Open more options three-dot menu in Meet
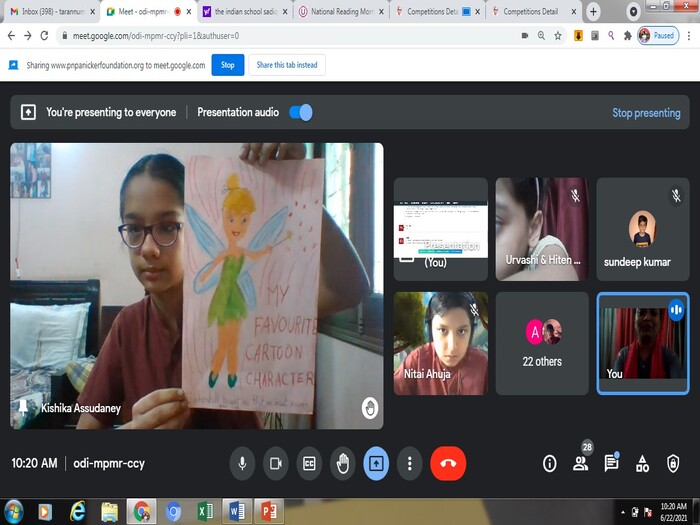This screenshot has height=525, width=700. (x=409, y=463)
